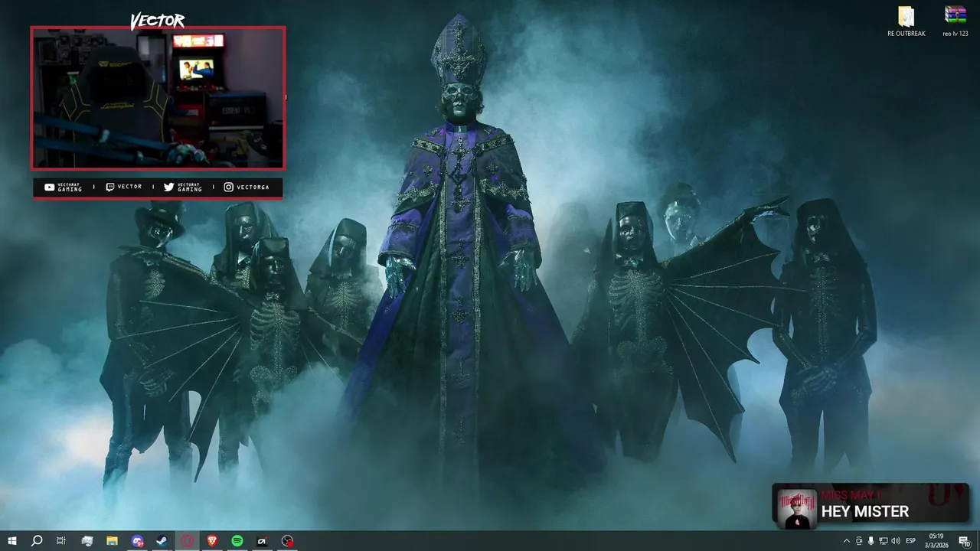
Task: Open Discord with 9+ badge
Action: click(137, 541)
